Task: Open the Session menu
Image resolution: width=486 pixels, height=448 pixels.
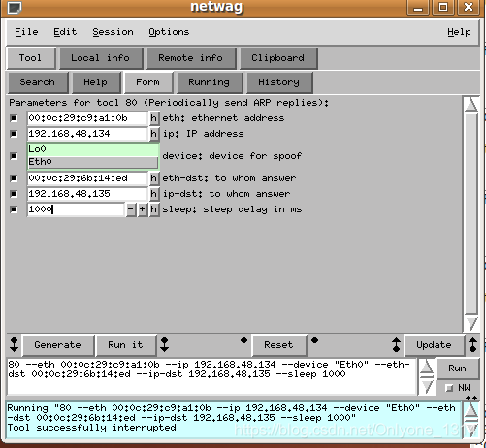Action: [113, 32]
